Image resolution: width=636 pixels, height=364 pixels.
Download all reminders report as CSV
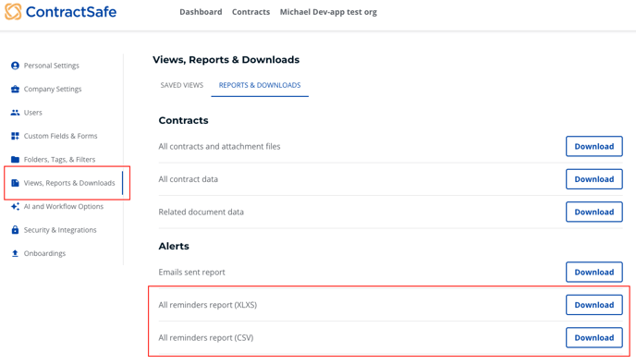[594, 337]
